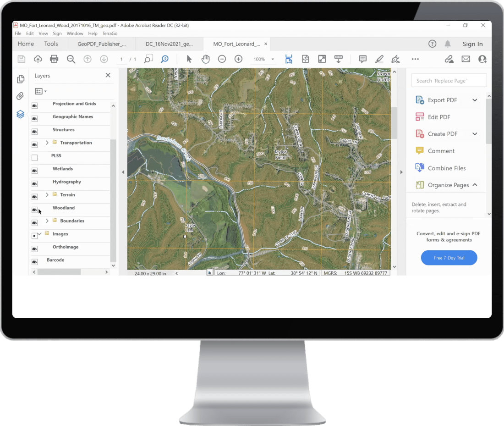Viewport: 504px width, 426px height.
Task: Open the View menu
Action: tap(43, 33)
